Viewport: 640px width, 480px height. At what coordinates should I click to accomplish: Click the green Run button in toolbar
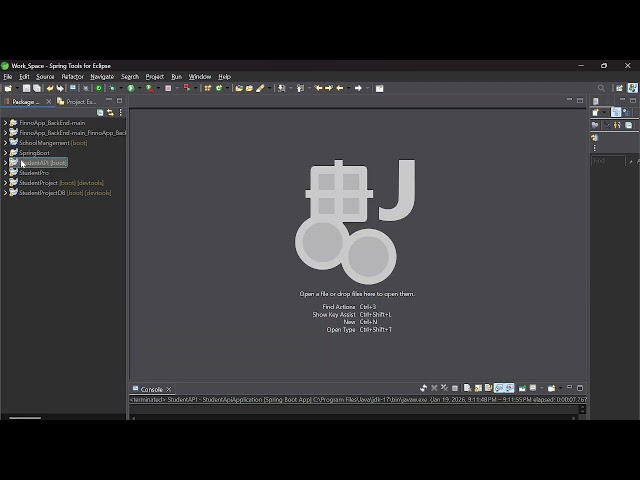131,88
